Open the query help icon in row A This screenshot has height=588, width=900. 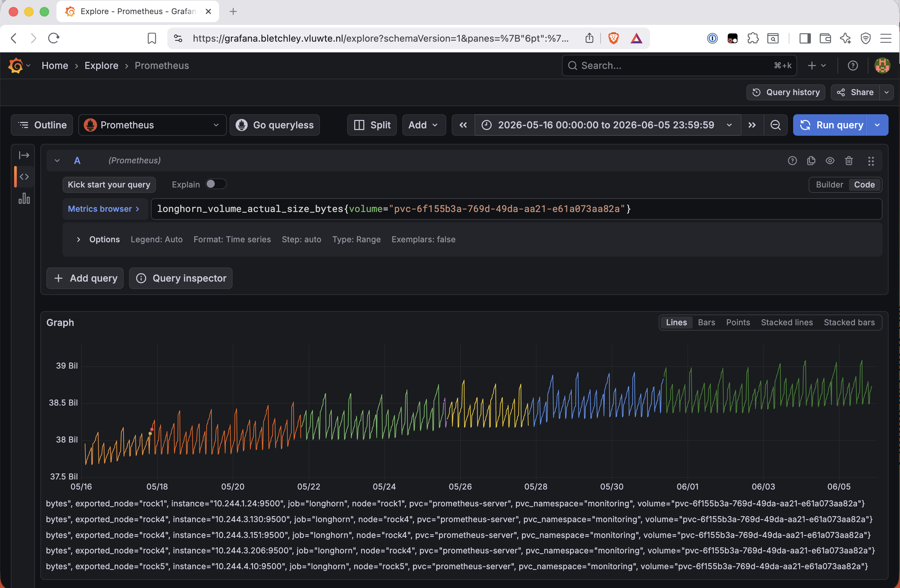click(792, 161)
